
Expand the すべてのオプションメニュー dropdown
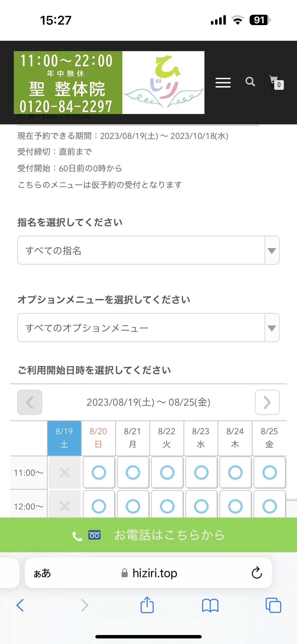tap(148, 328)
